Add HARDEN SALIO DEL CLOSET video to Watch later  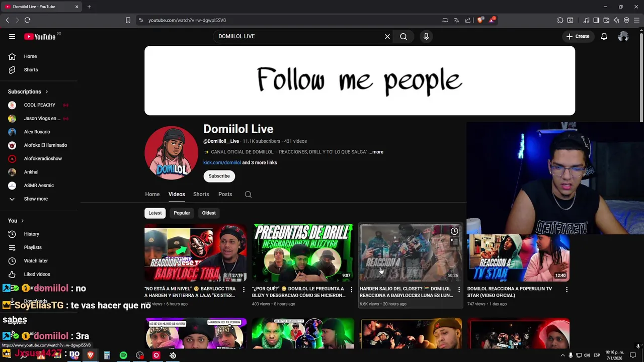tap(454, 231)
